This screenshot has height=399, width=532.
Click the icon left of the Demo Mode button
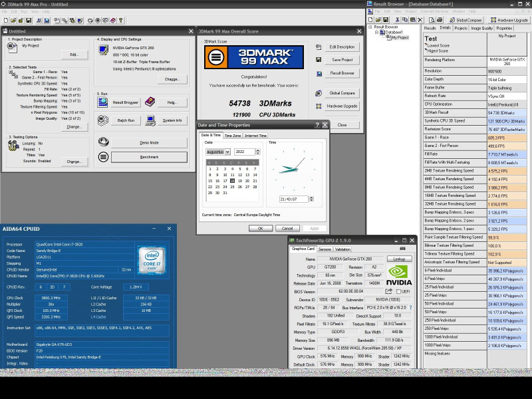tap(104, 142)
